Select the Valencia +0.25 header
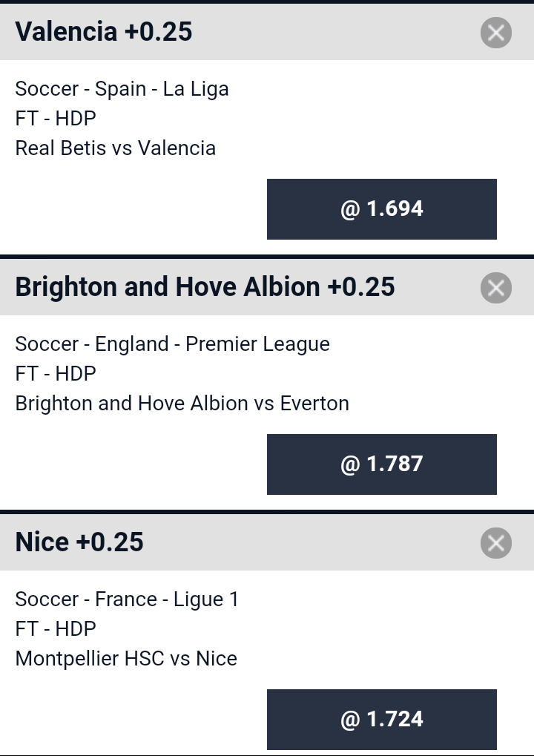 (104, 32)
